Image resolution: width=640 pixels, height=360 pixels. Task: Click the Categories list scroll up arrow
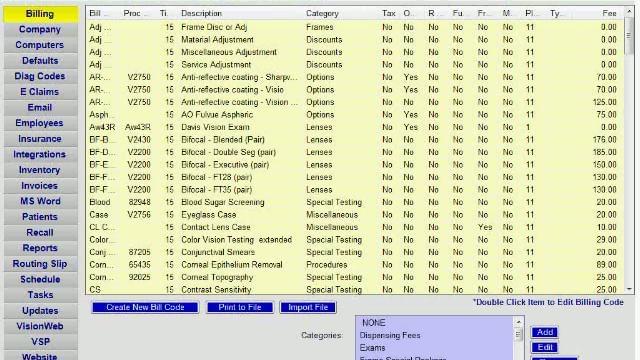[518, 322]
